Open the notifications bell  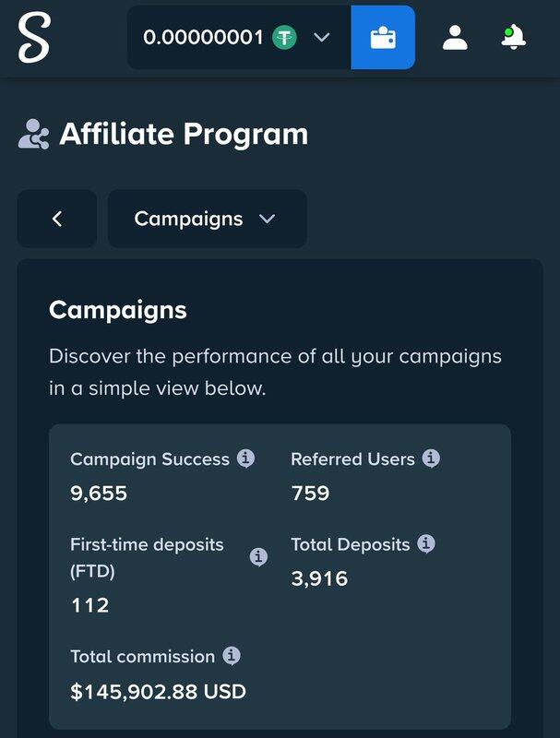point(513,37)
